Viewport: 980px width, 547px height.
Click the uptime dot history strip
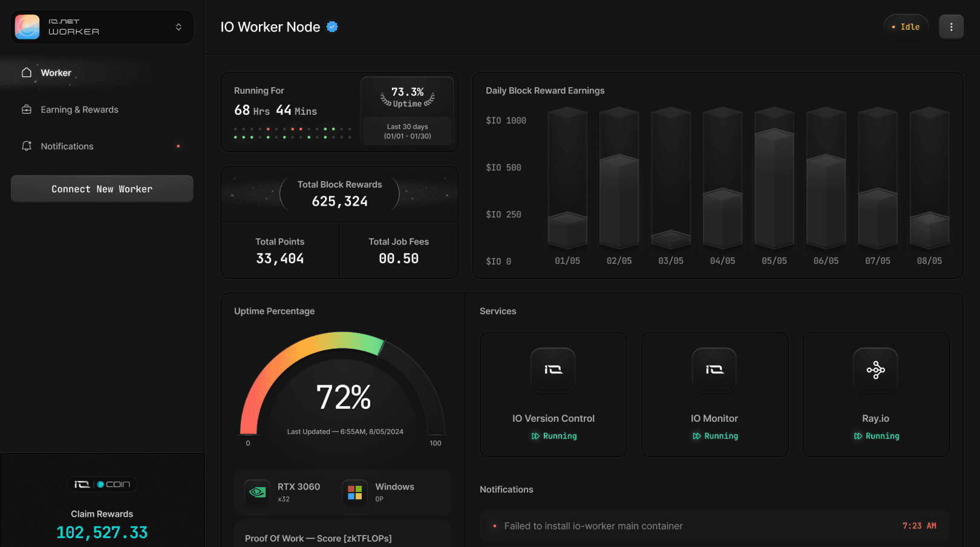293,133
